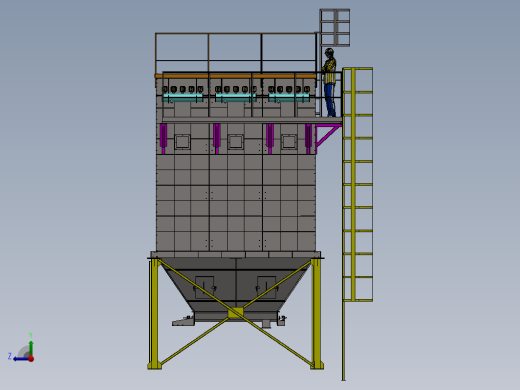Select the grid frame panel above the worker
Viewport: 520px width, 390px height.
[x=335, y=28]
